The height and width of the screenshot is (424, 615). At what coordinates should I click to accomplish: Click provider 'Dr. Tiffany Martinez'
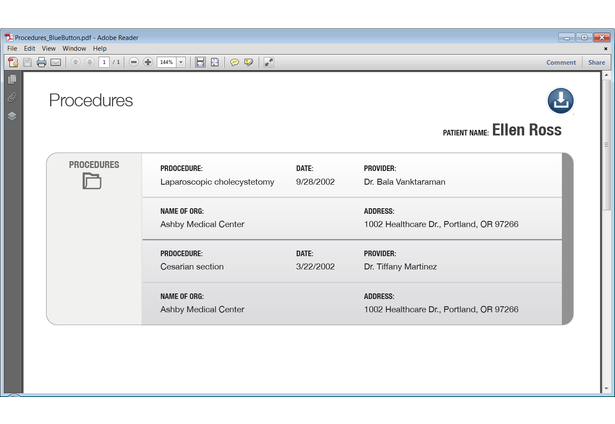pyautogui.click(x=400, y=267)
